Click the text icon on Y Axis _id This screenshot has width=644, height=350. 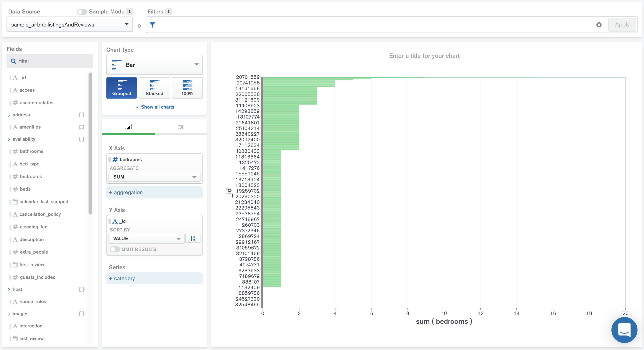click(115, 221)
